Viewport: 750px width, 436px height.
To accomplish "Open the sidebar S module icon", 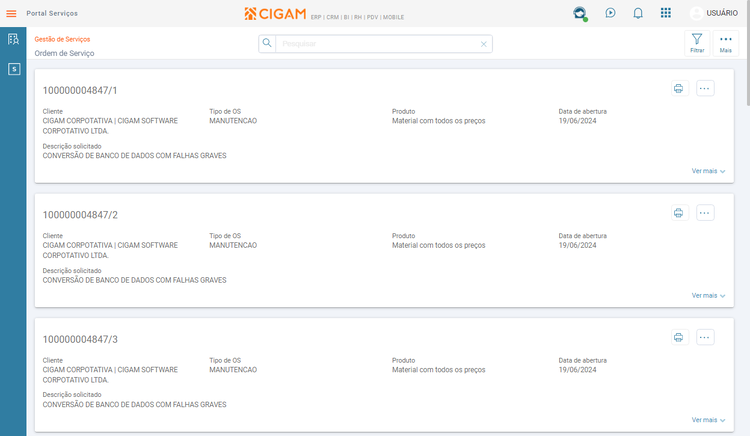I will click(x=14, y=69).
